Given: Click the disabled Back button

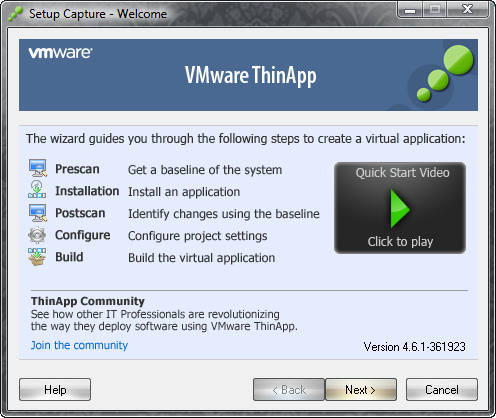Looking at the screenshot, I should 289,389.
